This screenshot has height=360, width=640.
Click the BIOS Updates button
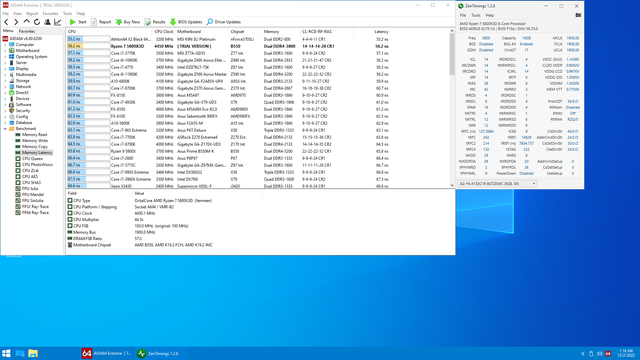186,22
